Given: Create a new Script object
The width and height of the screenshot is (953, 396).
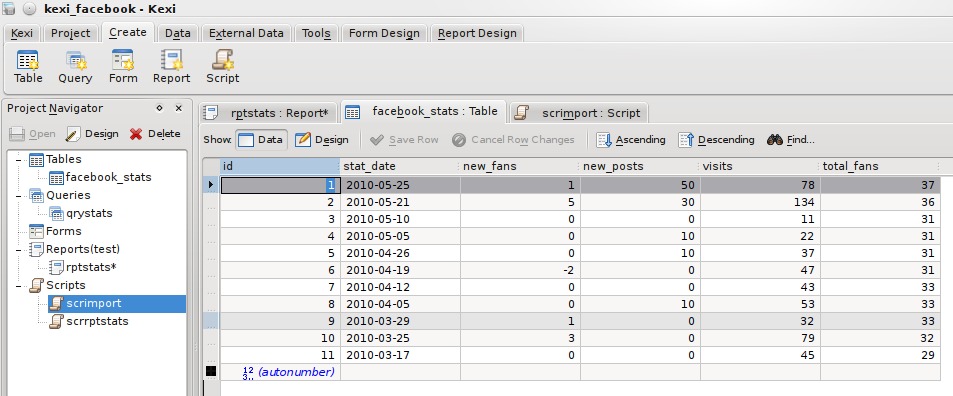Looking at the screenshot, I should [222, 67].
